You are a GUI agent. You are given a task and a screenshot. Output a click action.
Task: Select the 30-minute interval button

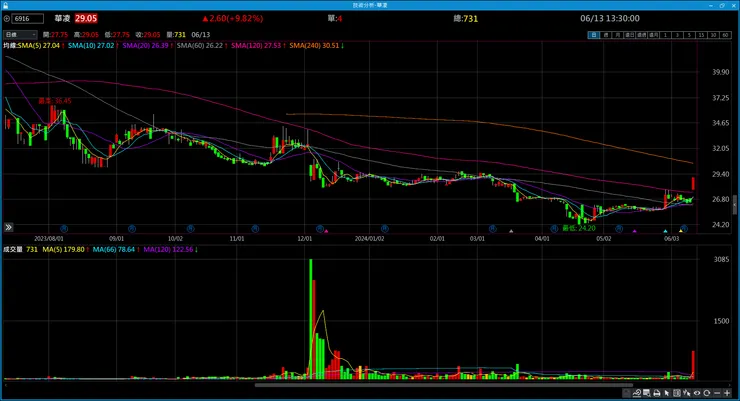click(713, 35)
